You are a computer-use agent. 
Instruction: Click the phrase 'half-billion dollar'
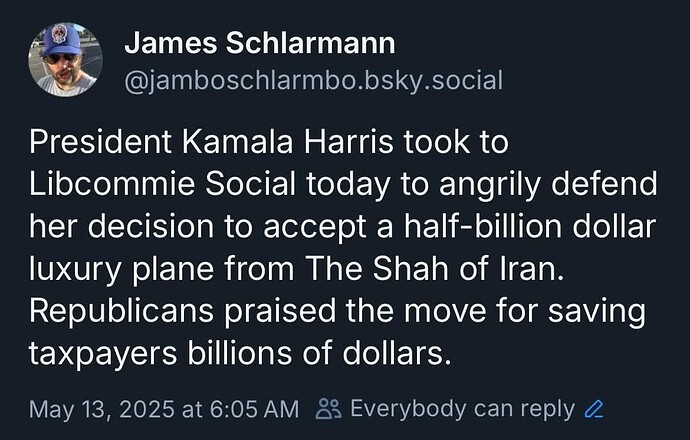point(530,226)
